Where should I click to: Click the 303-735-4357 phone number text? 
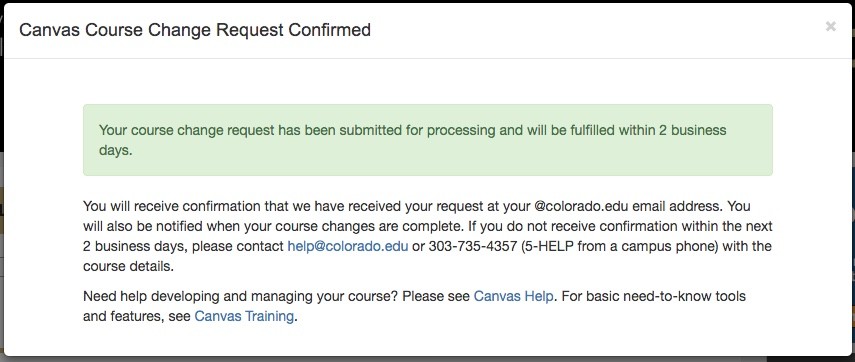click(472, 246)
